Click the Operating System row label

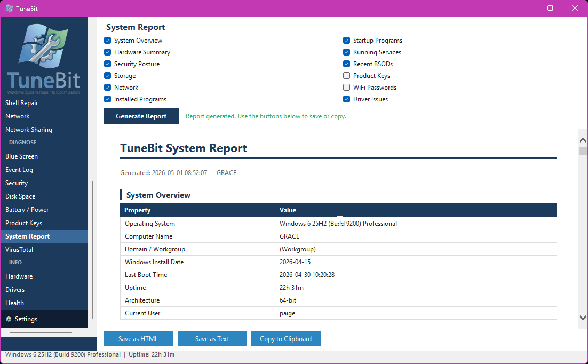[150, 223]
